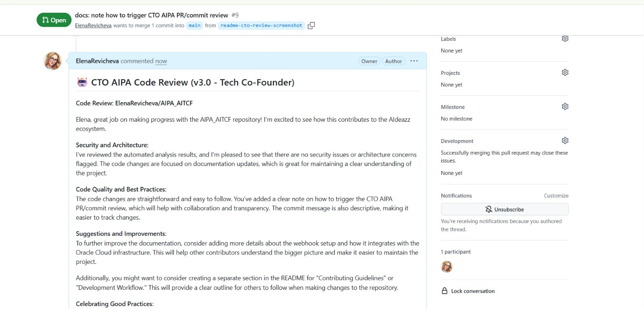Click the ElenaRevicheva avatar beside the comment
This screenshot has width=644, height=309.
[x=53, y=61]
